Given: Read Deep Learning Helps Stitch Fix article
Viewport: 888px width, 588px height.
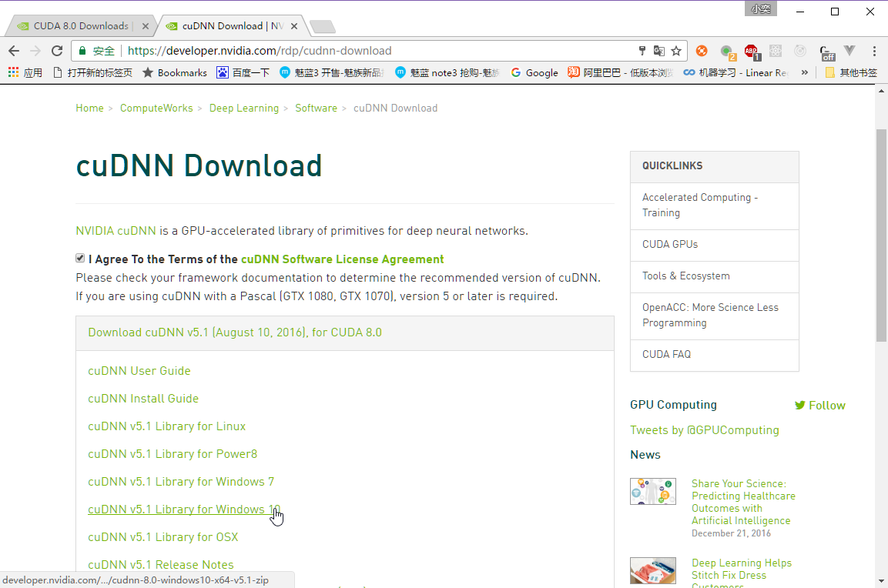Looking at the screenshot, I should click(x=742, y=573).
